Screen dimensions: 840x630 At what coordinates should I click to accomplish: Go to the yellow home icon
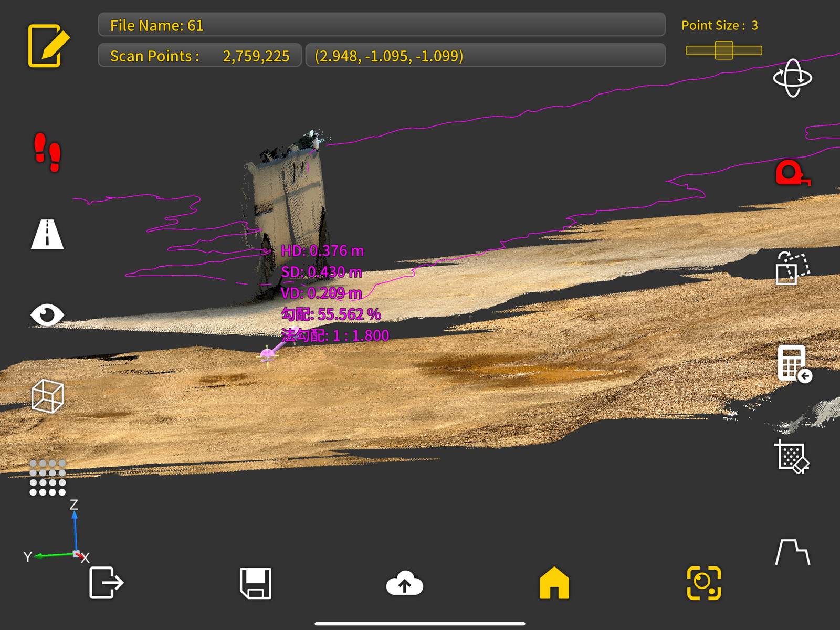click(554, 583)
